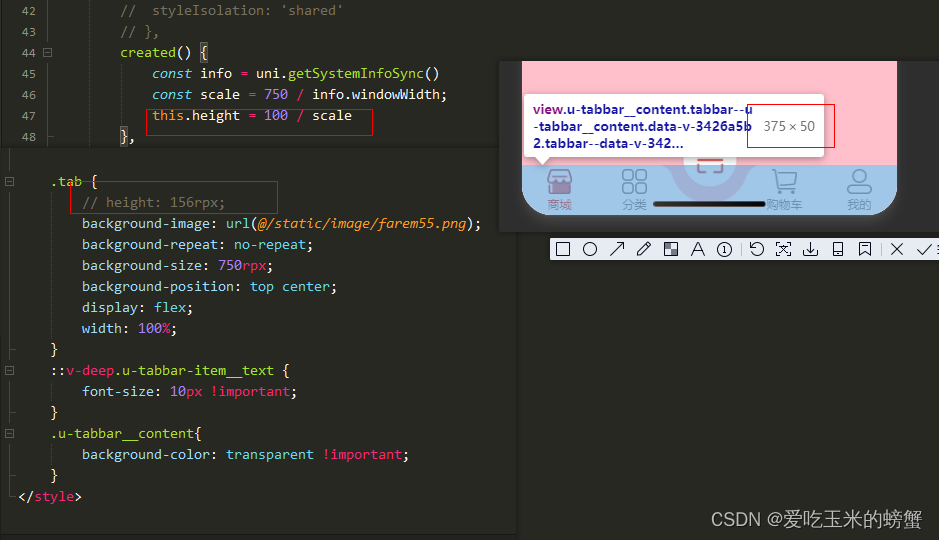Open the 商城 tab in tabbar preview

559,190
